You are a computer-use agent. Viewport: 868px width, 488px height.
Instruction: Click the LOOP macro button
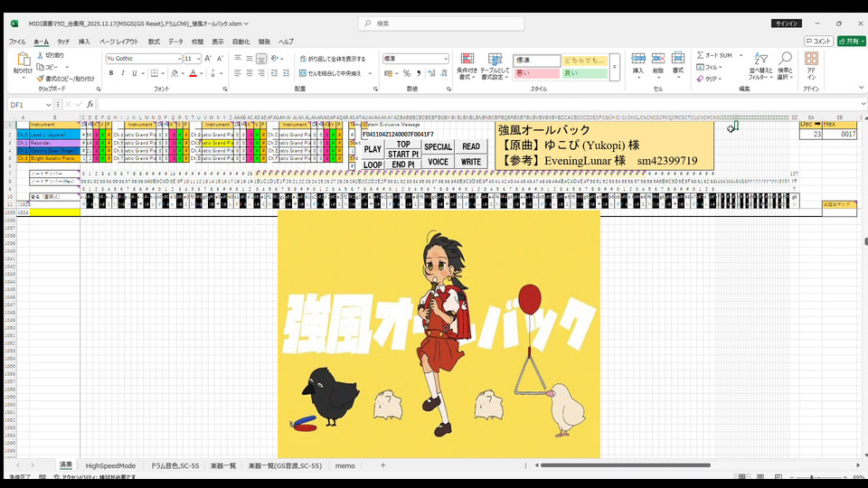pyautogui.click(x=373, y=164)
